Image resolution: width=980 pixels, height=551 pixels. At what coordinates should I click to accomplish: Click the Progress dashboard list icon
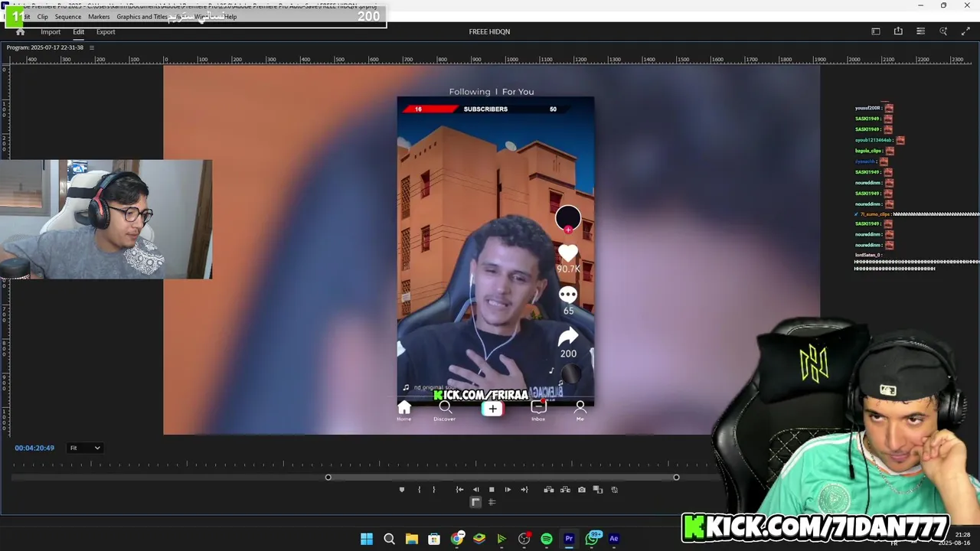click(920, 31)
